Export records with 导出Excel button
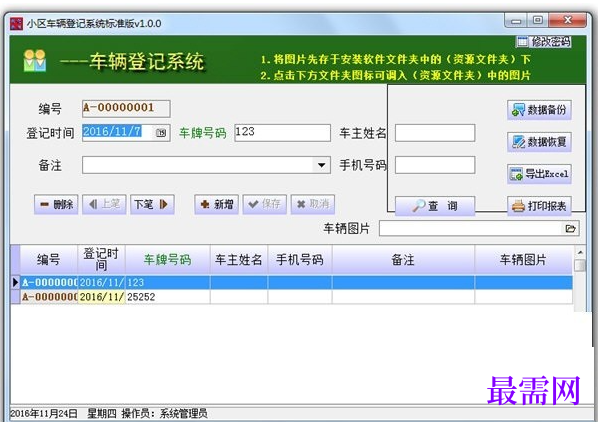 click(539, 174)
